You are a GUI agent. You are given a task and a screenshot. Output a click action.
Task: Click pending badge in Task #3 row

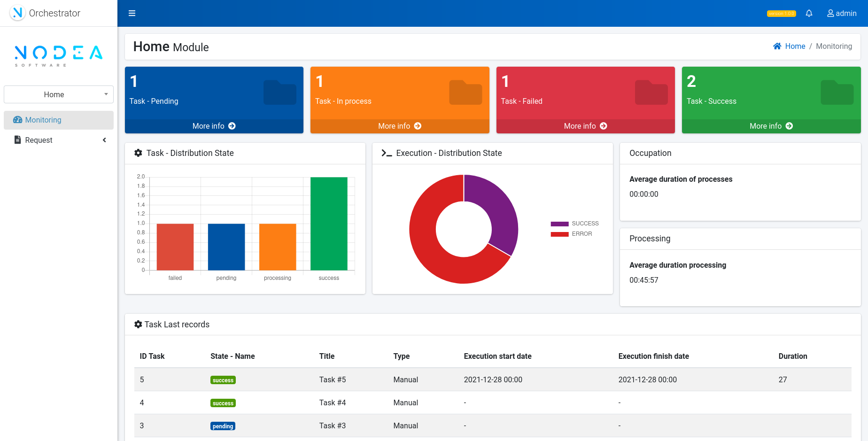pyautogui.click(x=223, y=426)
